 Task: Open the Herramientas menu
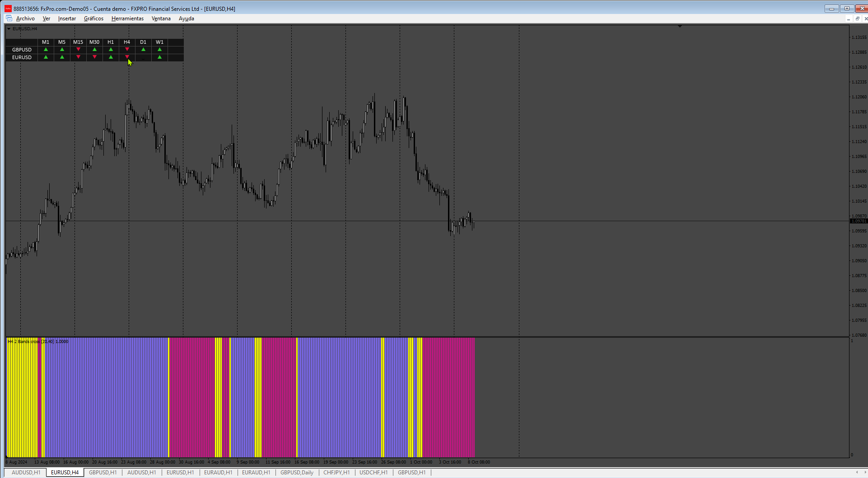pyautogui.click(x=127, y=19)
